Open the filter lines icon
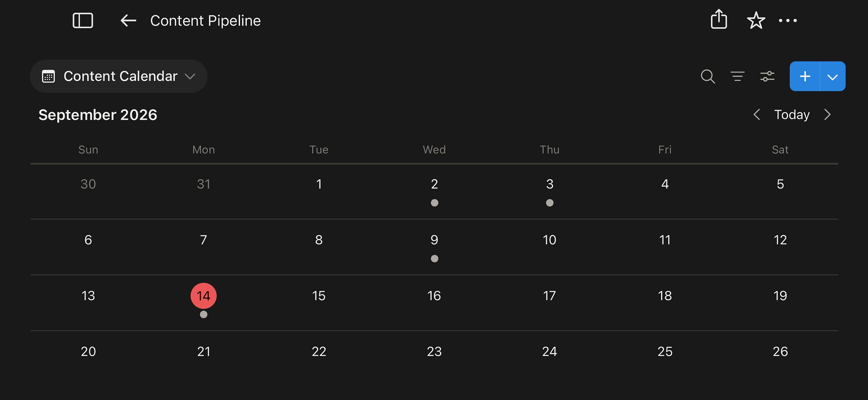Image resolution: width=868 pixels, height=400 pixels. point(737,76)
